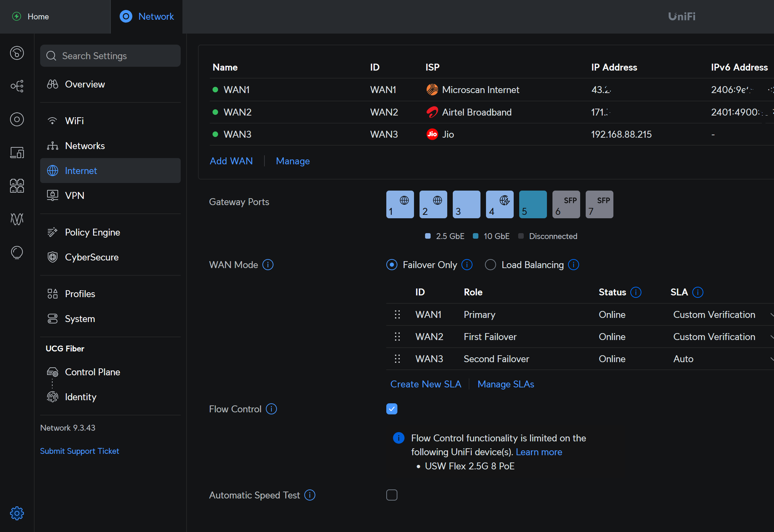Click the Automatic Speed Test info icon

[x=310, y=495]
